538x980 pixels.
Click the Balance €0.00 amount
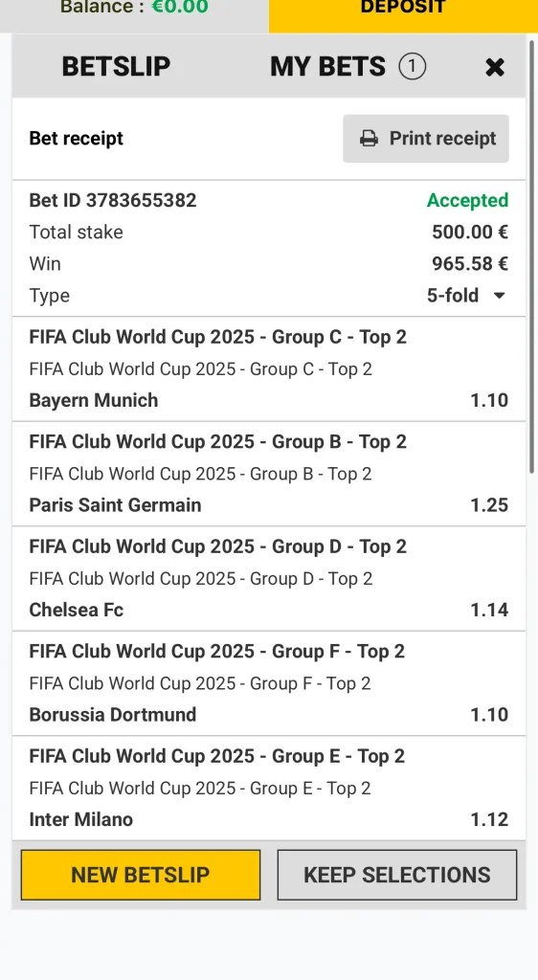(x=180, y=8)
